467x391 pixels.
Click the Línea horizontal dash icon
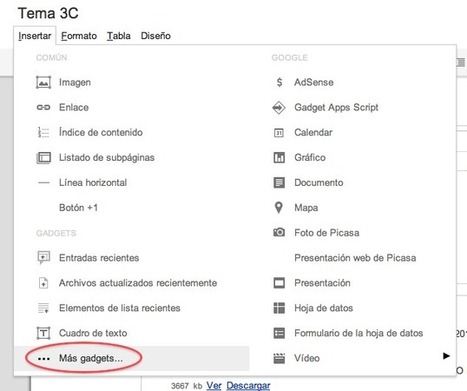click(x=43, y=183)
